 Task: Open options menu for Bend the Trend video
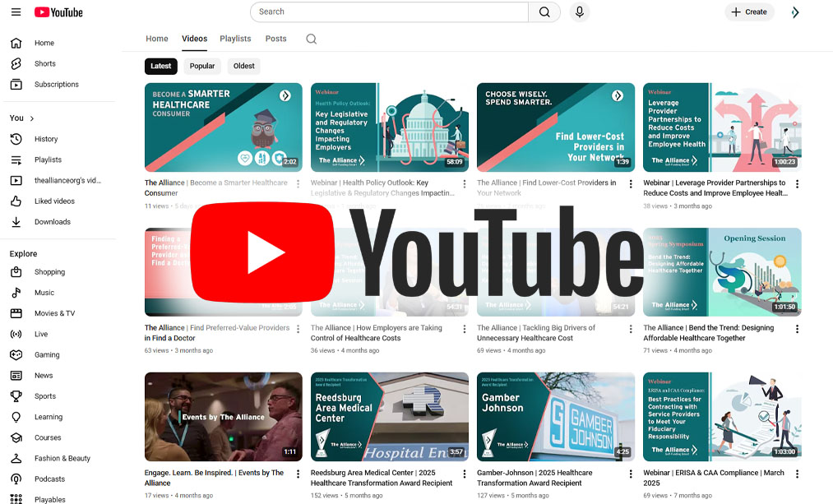(x=796, y=329)
